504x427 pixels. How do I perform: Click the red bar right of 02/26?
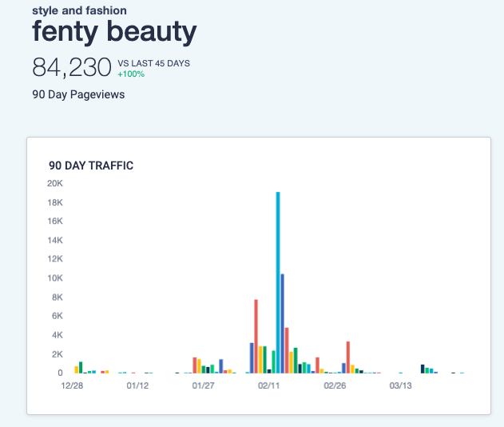[348, 357]
